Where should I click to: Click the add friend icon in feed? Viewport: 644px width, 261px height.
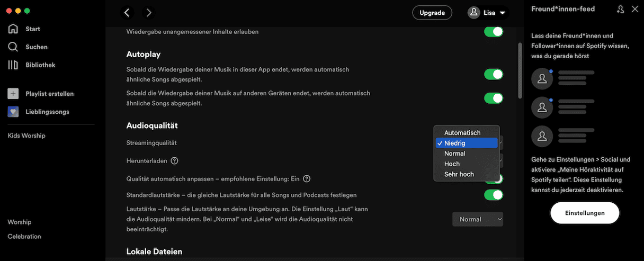621,9
